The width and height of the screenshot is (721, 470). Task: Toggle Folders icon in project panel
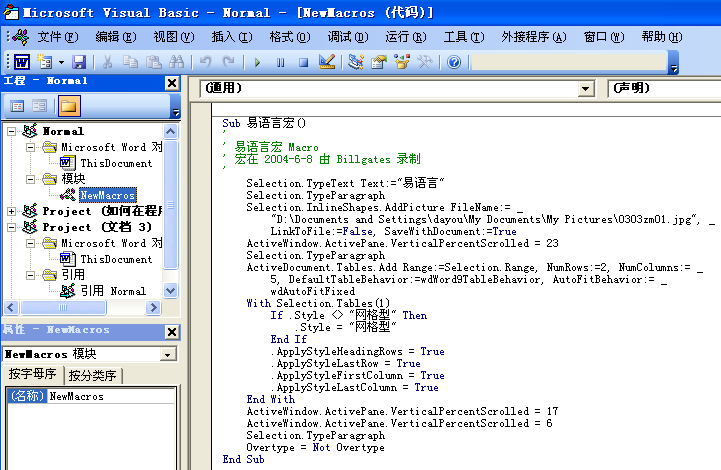(x=69, y=106)
